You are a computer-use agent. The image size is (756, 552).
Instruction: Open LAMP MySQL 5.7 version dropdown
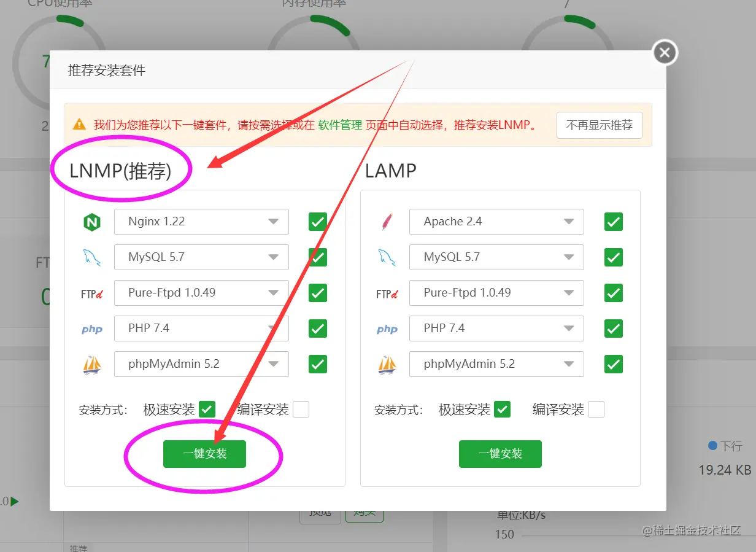(x=496, y=257)
